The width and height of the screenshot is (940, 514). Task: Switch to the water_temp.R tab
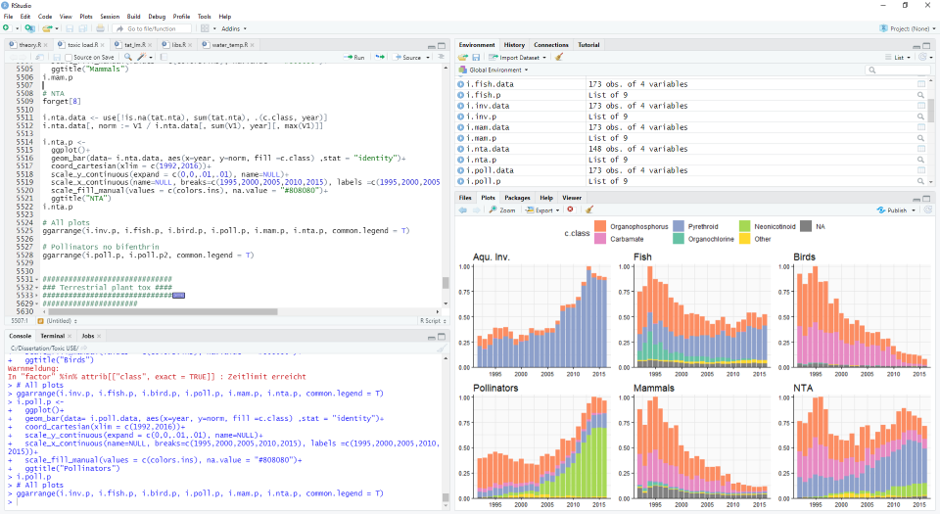pos(230,45)
